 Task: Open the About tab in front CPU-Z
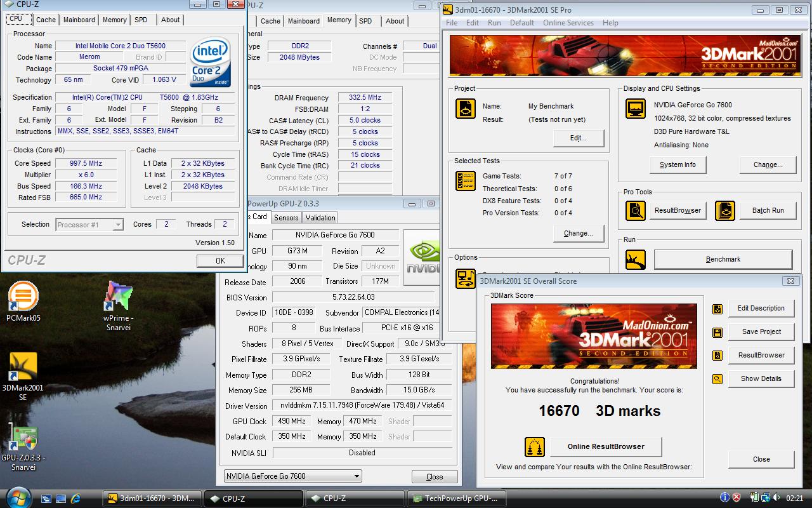click(170, 20)
